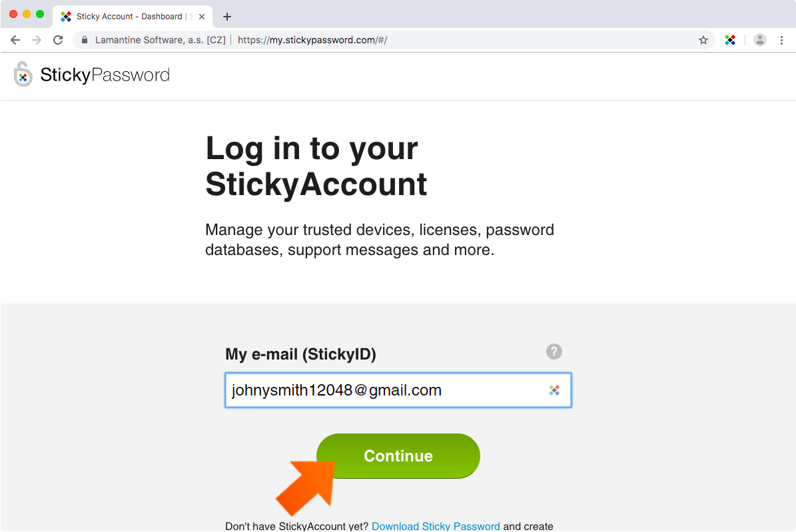Click the e-mail StickyID input field
The width and height of the screenshot is (796, 532).
[x=398, y=390]
